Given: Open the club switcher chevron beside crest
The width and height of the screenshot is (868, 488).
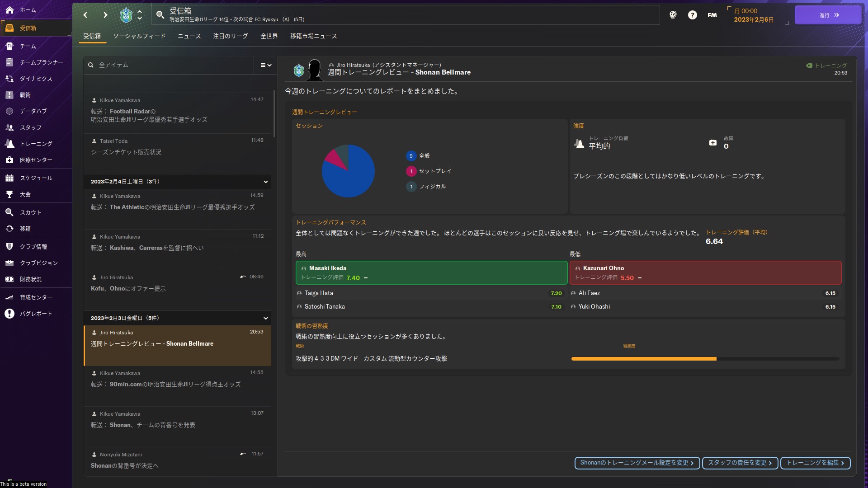Looking at the screenshot, I should tap(140, 15).
